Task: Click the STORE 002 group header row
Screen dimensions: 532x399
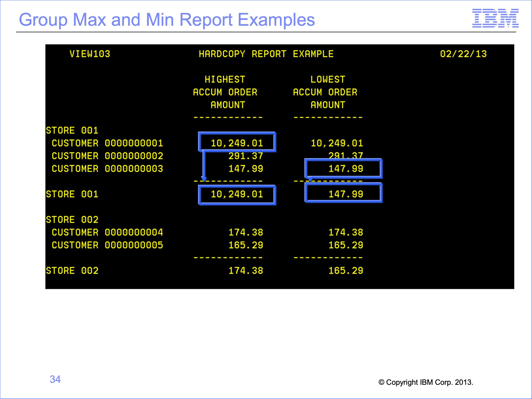Action: (72, 220)
